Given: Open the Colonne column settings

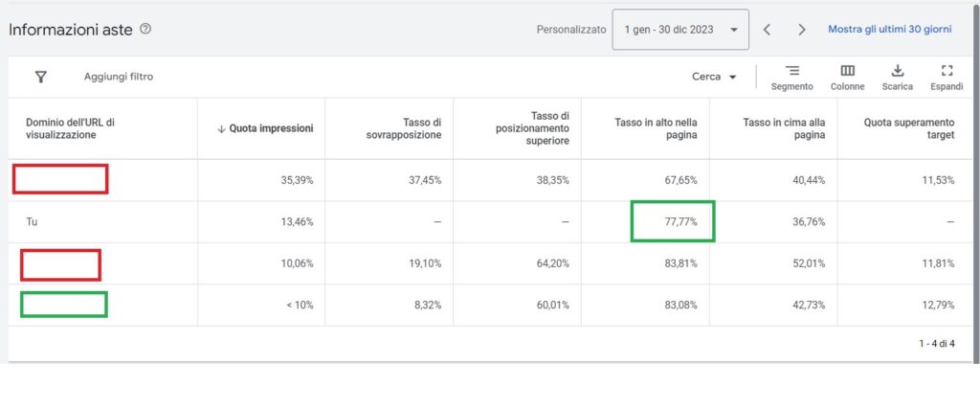Looking at the screenshot, I should (x=848, y=78).
